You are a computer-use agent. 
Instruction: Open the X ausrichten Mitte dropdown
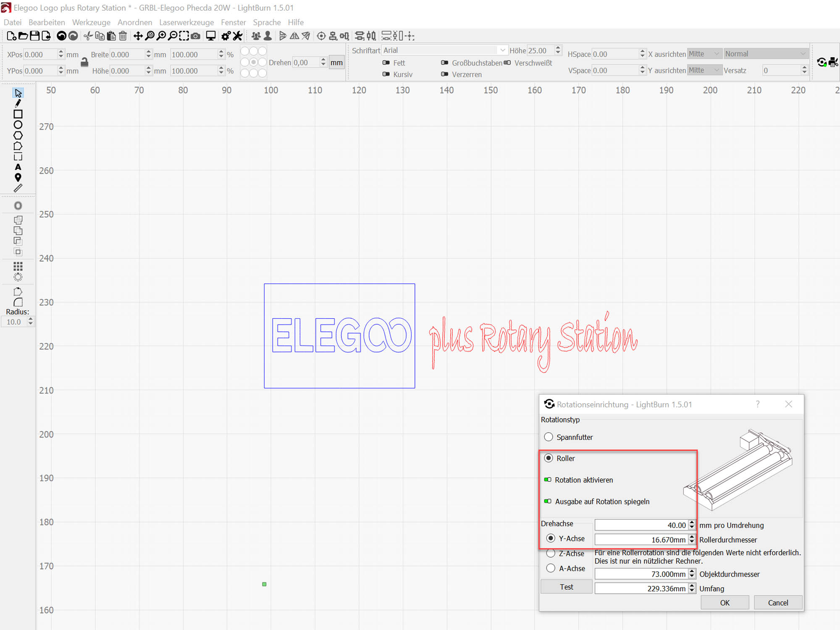pos(704,54)
